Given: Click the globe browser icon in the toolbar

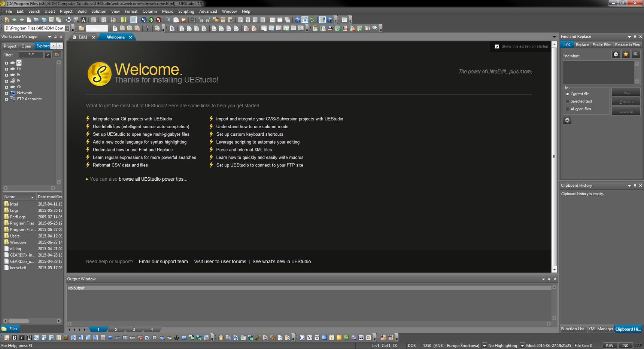Looking at the screenshot, I should click(297, 20).
